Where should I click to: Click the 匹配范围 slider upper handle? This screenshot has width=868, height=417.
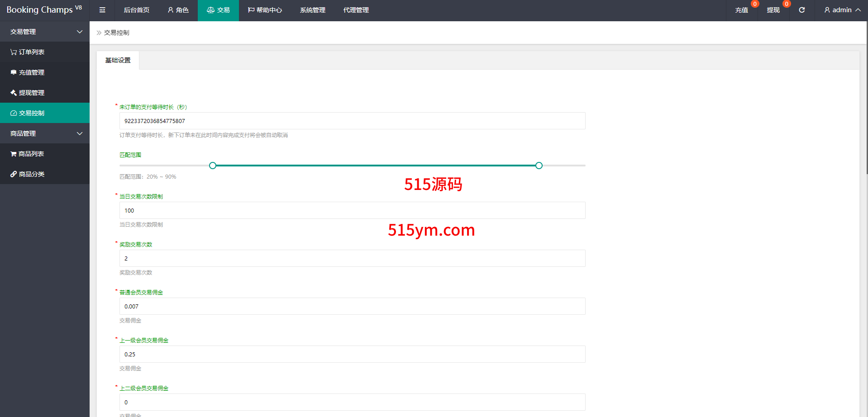[x=539, y=166]
